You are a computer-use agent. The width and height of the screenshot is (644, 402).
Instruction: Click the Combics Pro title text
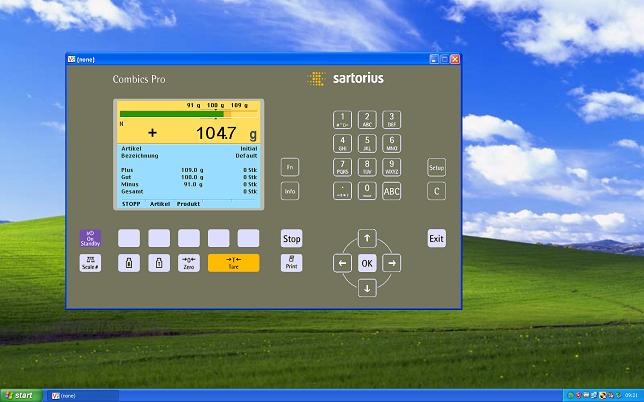(139, 79)
